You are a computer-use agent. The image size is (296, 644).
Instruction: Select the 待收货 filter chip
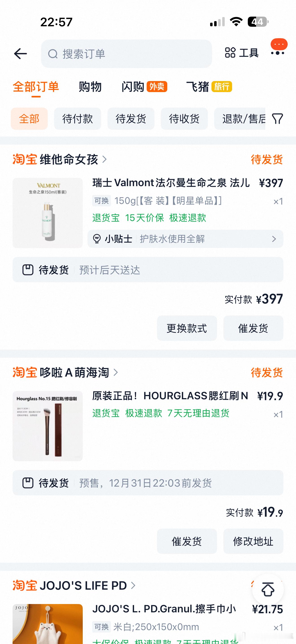184,119
